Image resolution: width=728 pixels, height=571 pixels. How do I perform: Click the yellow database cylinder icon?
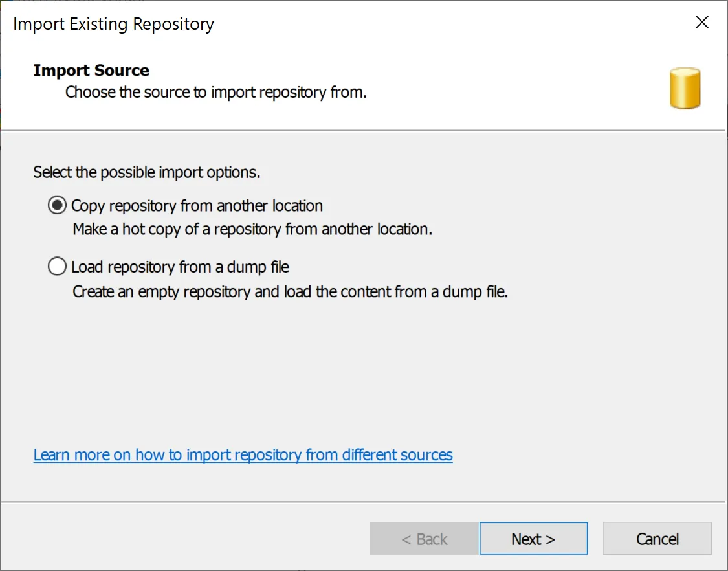click(x=685, y=88)
